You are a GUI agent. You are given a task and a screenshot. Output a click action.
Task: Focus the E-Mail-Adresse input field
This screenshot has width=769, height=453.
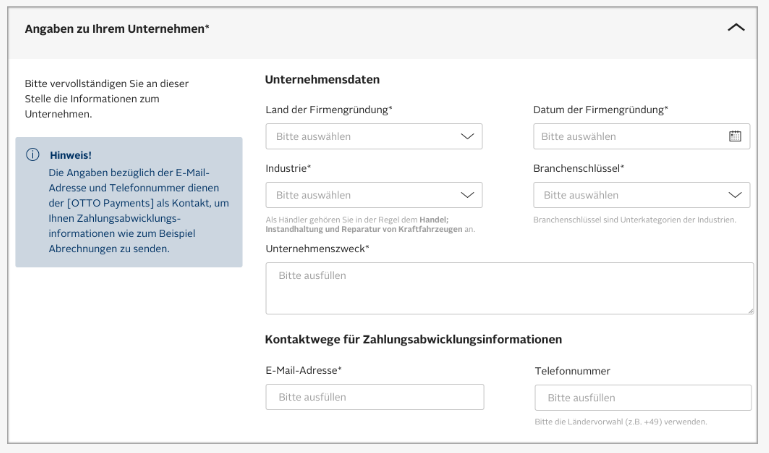(x=374, y=397)
